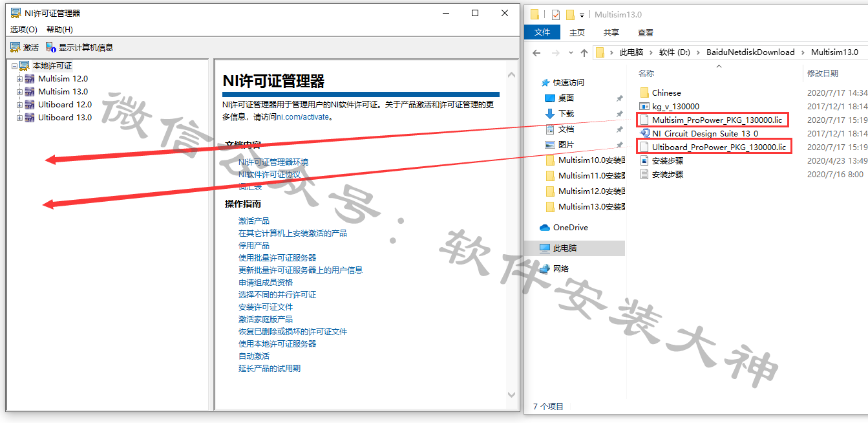Open the ni.com/activate link
Viewport: 868px width, 423px height.
tap(303, 117)
